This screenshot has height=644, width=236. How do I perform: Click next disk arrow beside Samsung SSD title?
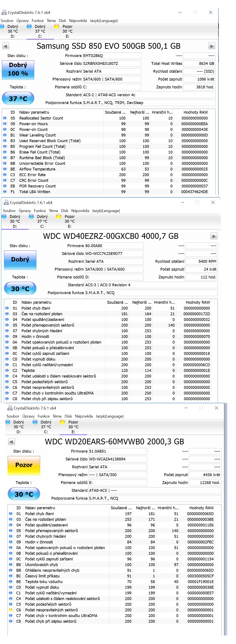coord(211,46)
